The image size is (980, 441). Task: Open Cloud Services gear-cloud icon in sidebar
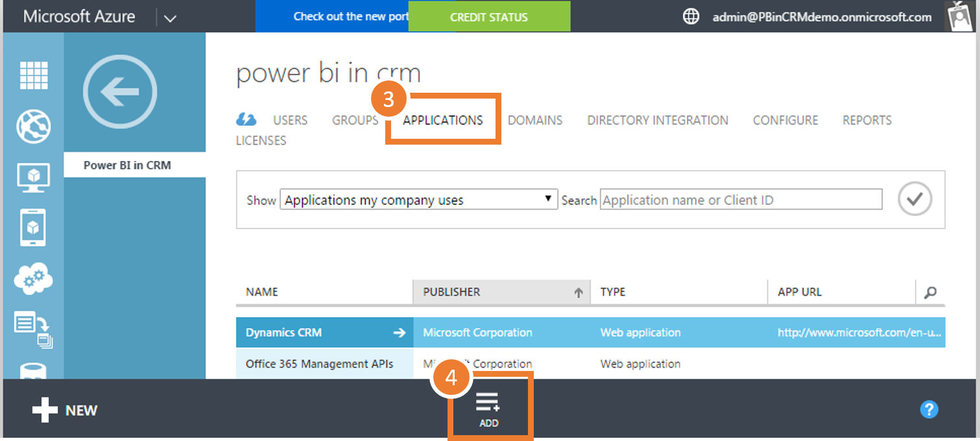click(x=34, y=278)
